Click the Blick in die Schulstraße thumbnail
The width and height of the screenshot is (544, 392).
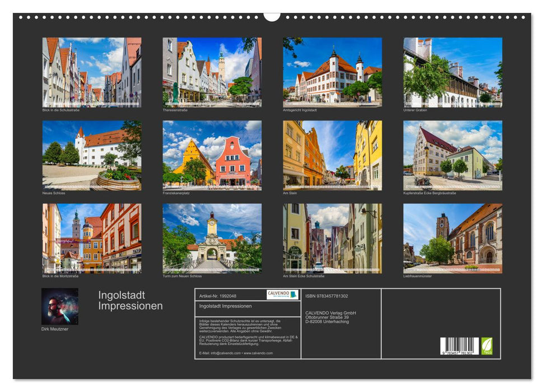pos(90,72)
